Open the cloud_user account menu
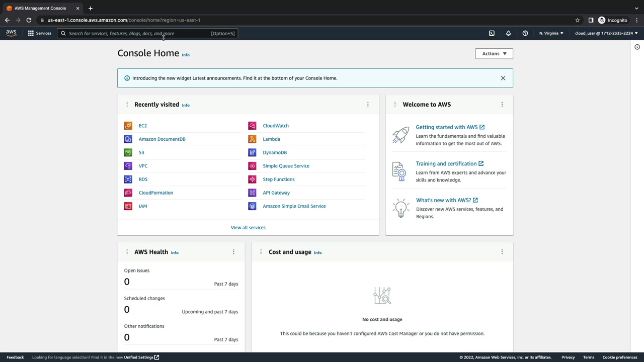The width and height of the screenshot is (644, 362). click(x=606, y=33)
